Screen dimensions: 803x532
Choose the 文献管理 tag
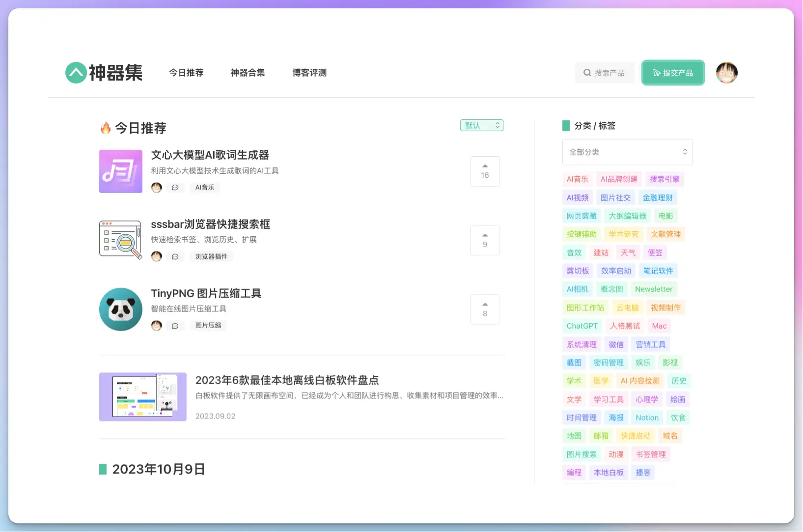(666, 234)
